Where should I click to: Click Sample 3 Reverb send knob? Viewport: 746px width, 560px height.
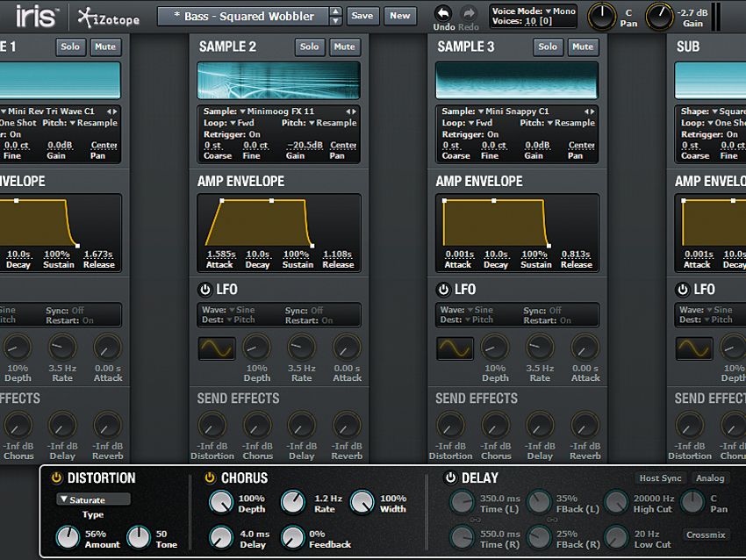click(x=585, y=426)
